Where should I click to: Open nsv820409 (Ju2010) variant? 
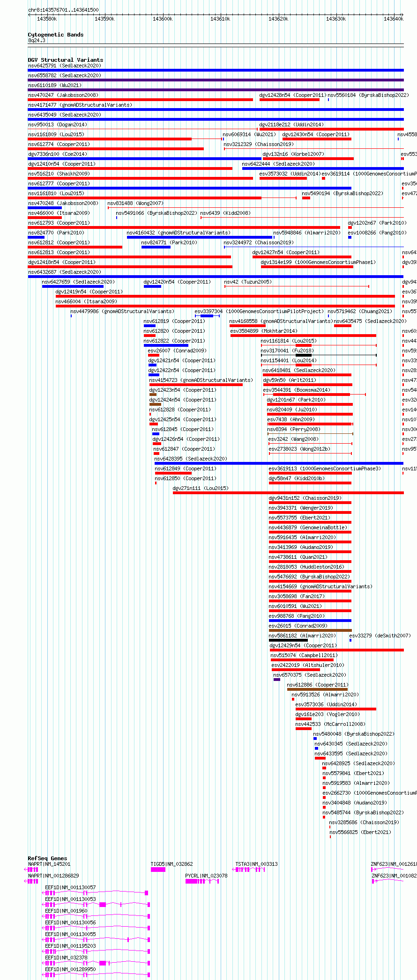(292, 410)
